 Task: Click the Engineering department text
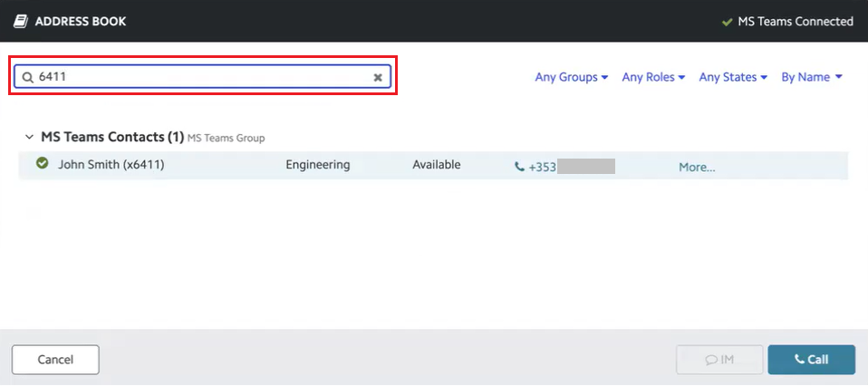coord(318,165)
